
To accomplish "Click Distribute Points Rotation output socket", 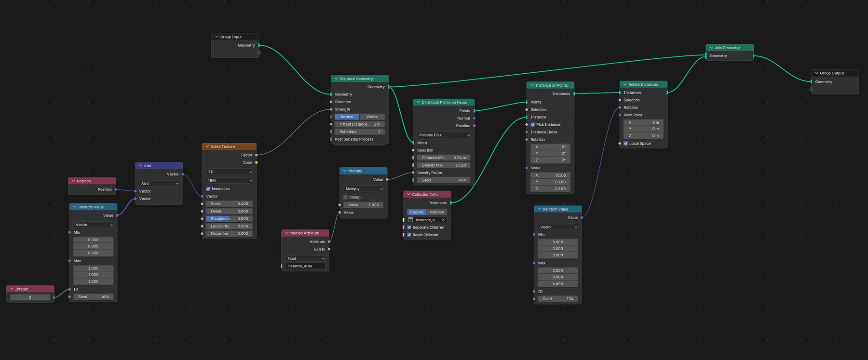I will 475,126.
